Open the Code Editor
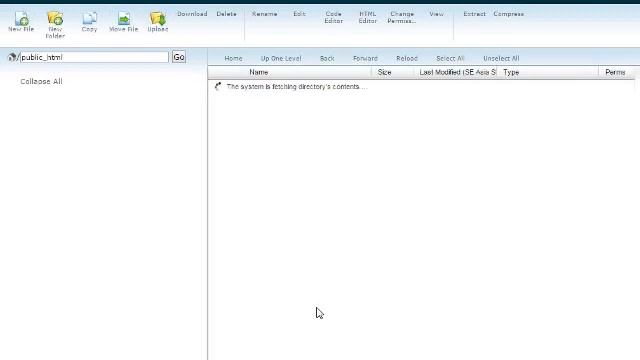The image size is (640, 360). click(333, 17)
